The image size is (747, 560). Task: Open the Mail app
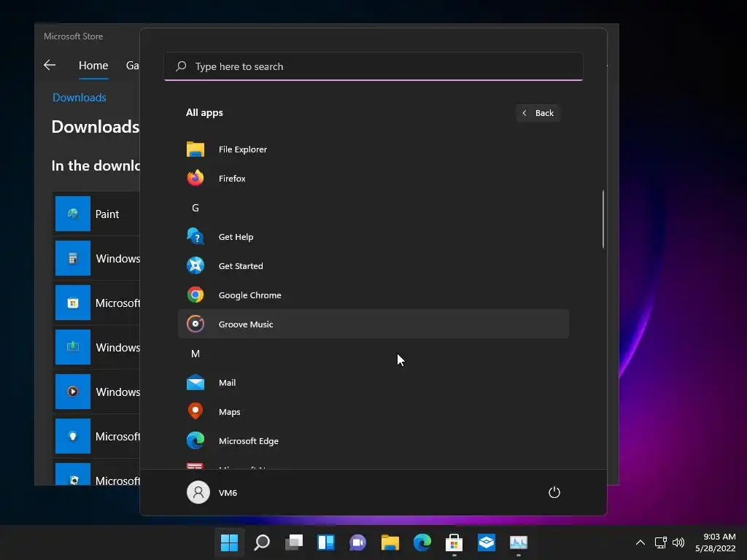[x=373, y=383]
